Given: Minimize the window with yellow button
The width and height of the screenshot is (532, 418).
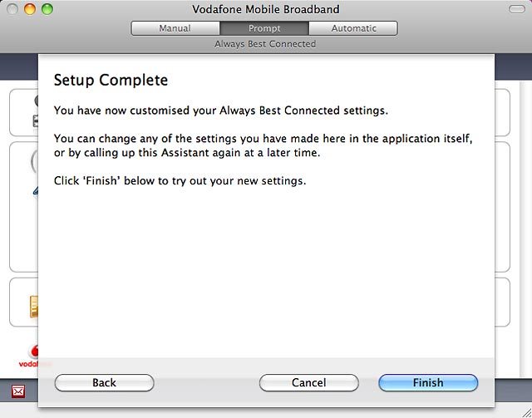Looking at the screenshot, I should 30,9.
